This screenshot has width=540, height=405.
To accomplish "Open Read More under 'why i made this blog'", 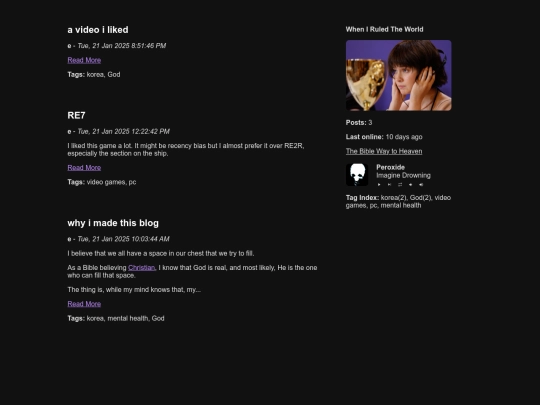I will pyautogui.click(x=84, y=304).
